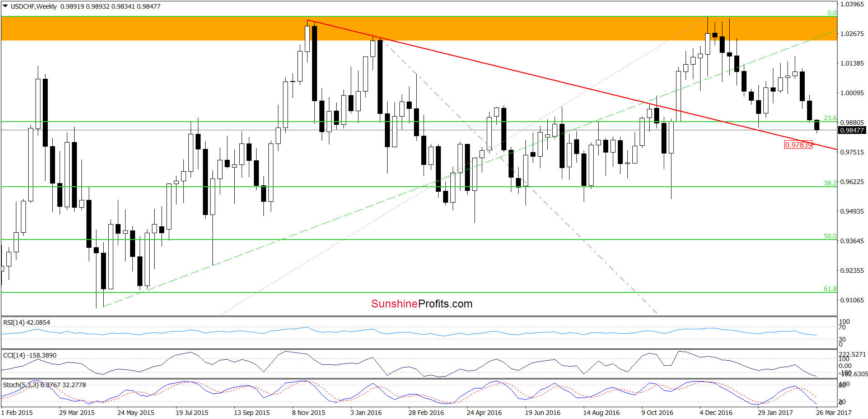Click the 1 Feb 2015 date label
This screenshot has width=868, height=419.
tap(17, 413)
